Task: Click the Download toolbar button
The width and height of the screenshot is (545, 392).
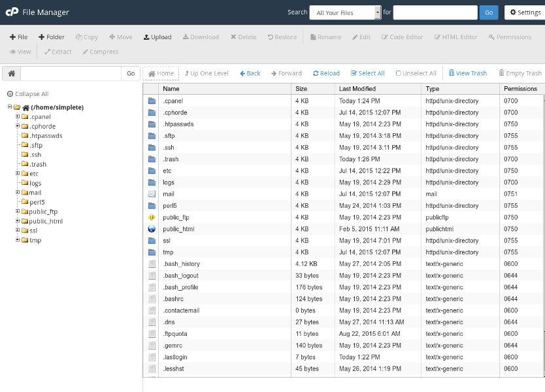Action: [201, 37]
